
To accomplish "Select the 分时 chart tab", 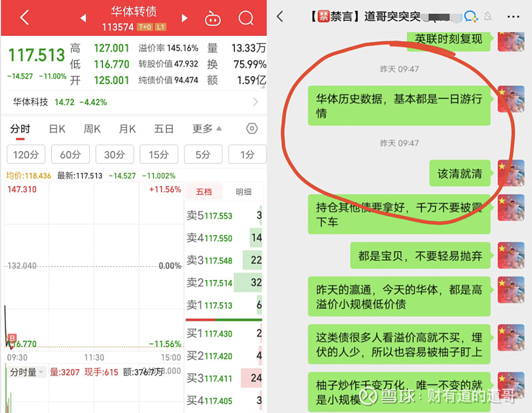I will pyautogui.click(x=20, y=129).
